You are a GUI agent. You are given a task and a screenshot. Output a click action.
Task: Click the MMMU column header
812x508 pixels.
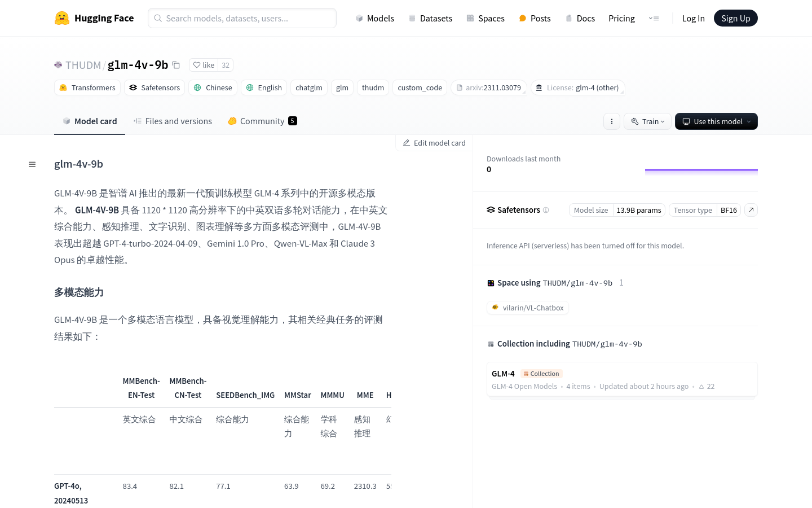pyautogui.click(x=332, y=395)
